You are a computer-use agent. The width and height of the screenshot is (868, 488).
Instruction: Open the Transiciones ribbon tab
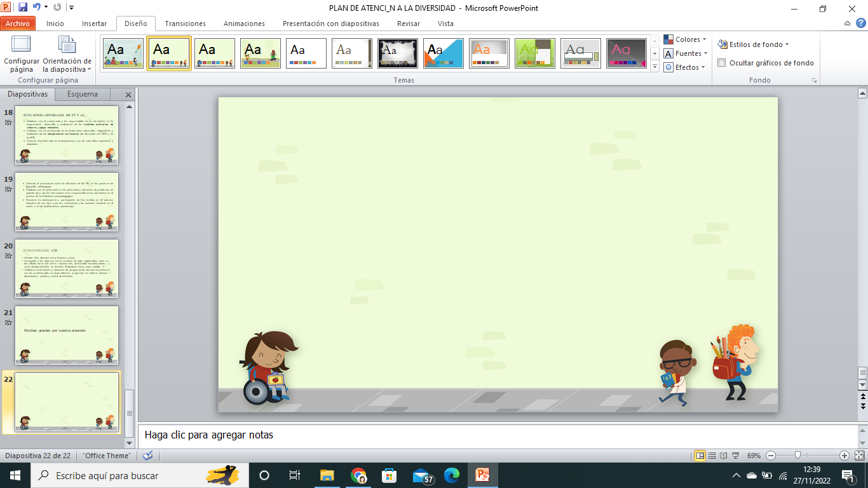click(x=185, y=24)
